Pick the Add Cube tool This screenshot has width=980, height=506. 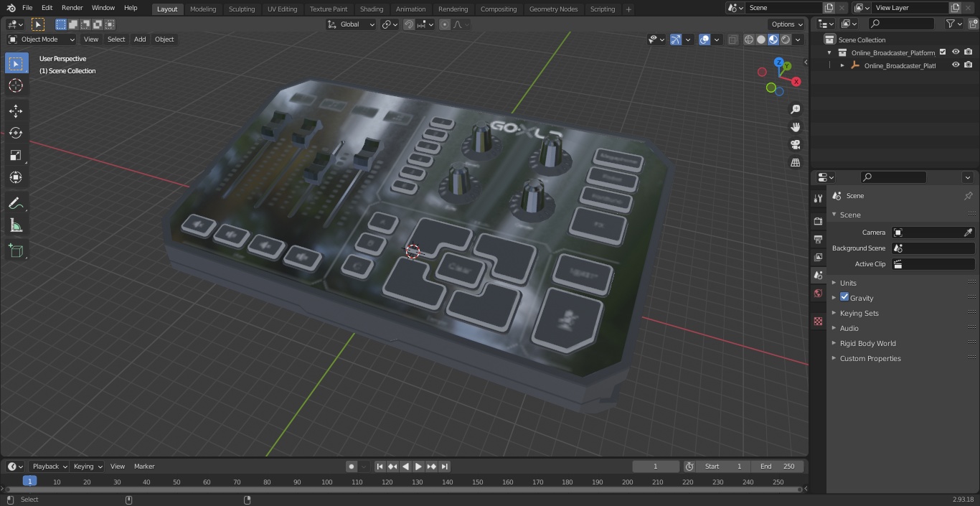(x=16, y=250)
